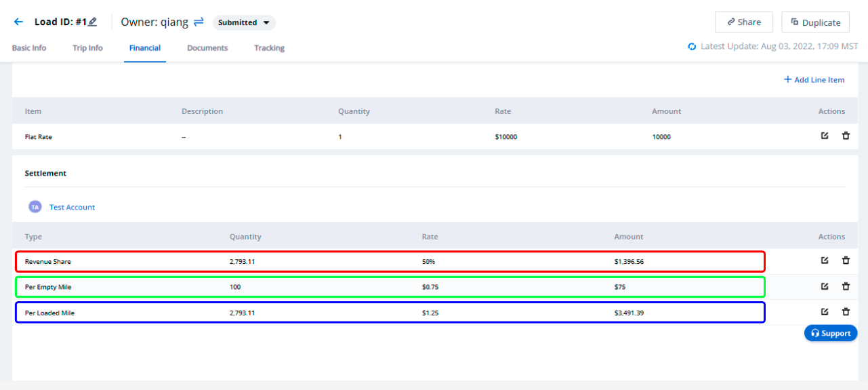
Task: Click the Settlement section heading
Action: click(45, 173)
